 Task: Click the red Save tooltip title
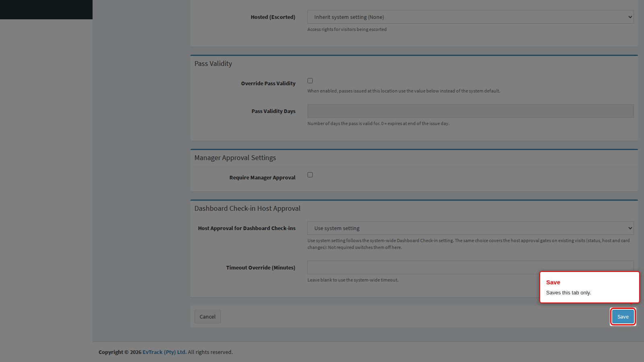(553, 282)
